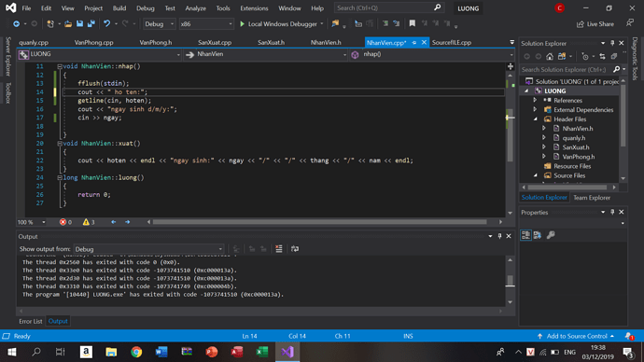Click Add to Source Control

pos(576,336)
